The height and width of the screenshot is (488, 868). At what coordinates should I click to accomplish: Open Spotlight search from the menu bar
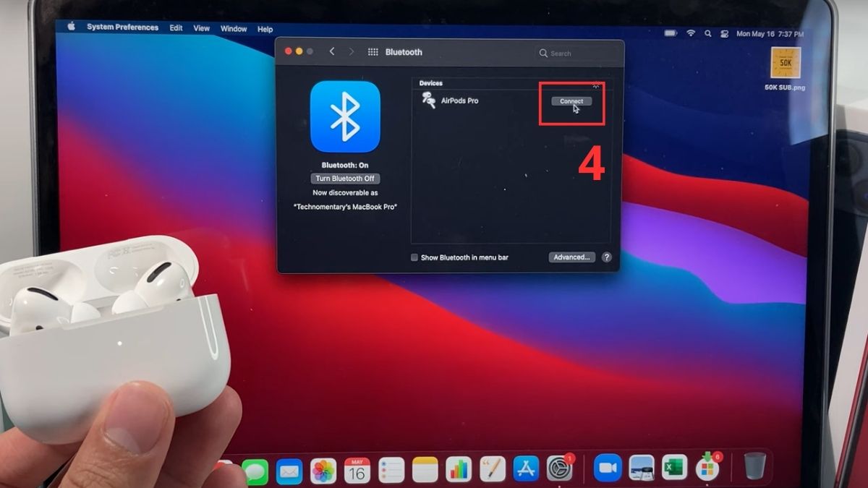[x=707, y=33]
